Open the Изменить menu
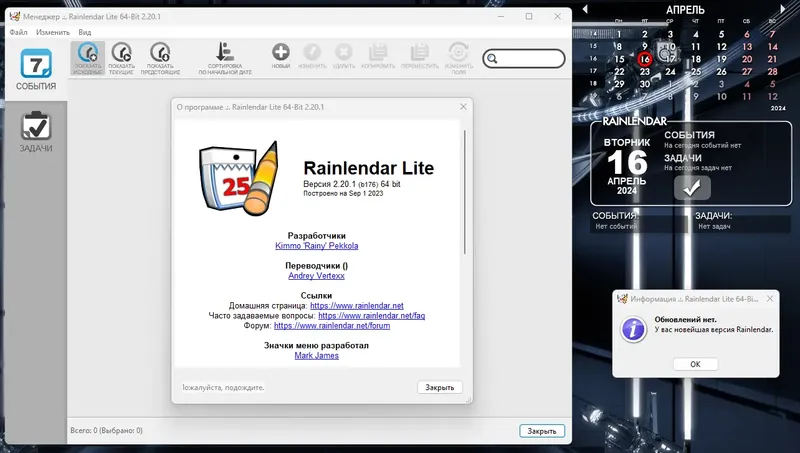Screen dimensions: 800x453 pyautogui.click(x=53, y=32)
